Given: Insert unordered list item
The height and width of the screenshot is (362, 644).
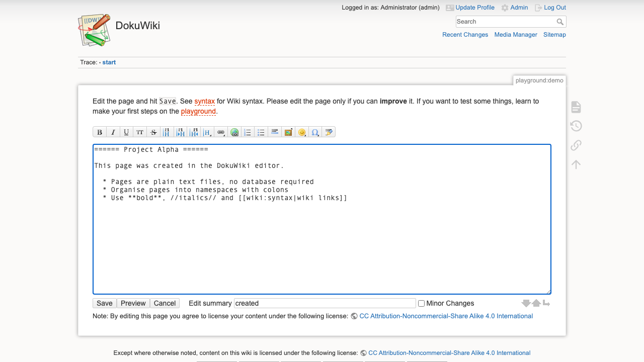Looking at the screenshot, I should [x=261, y=132].
